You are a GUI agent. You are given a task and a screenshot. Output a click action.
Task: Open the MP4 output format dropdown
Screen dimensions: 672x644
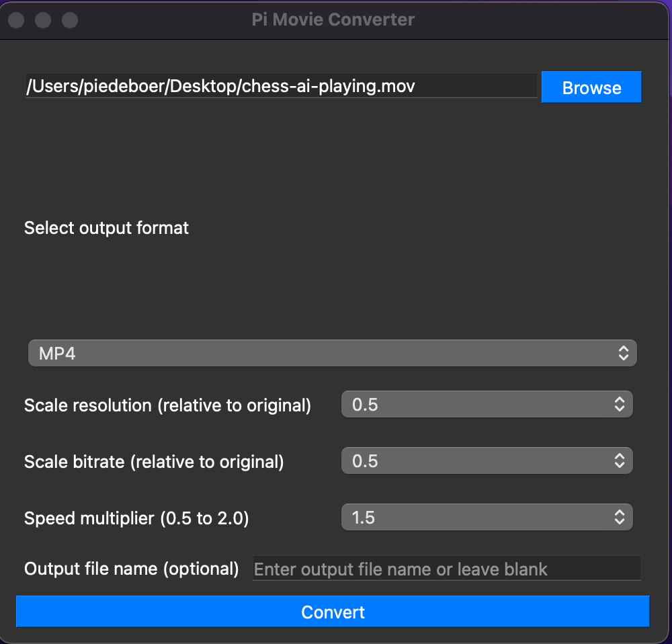(333, 352)
